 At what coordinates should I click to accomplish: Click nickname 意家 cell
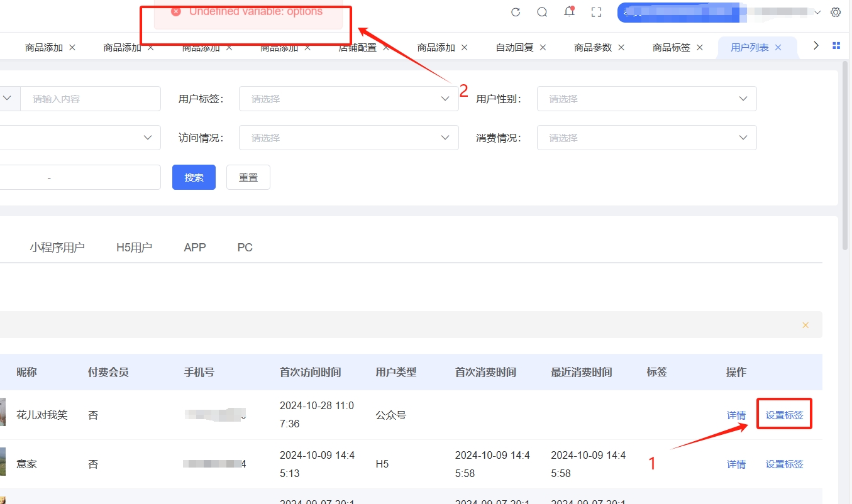[x=26, y=464]
